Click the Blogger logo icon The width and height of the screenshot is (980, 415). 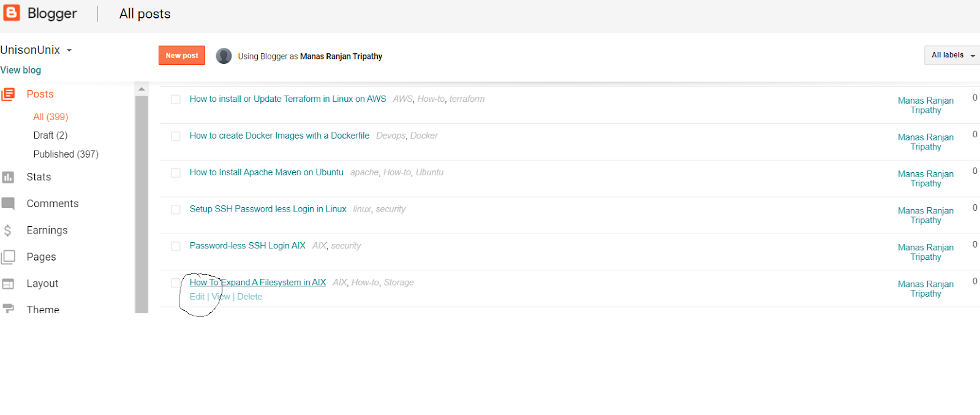tap(12, 13)
